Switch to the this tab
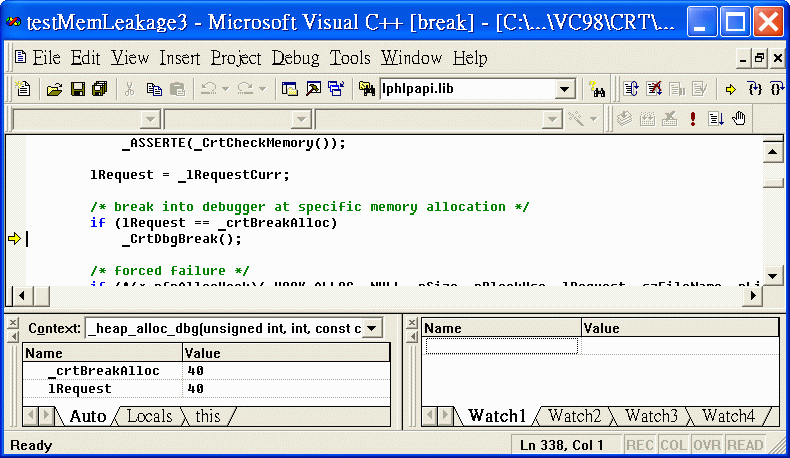The image size is (790, 458). (x=208, y=416)
